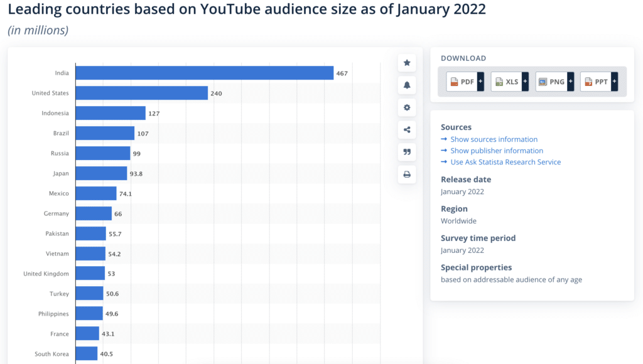Click the quotation citation icon

click(407, 152)
